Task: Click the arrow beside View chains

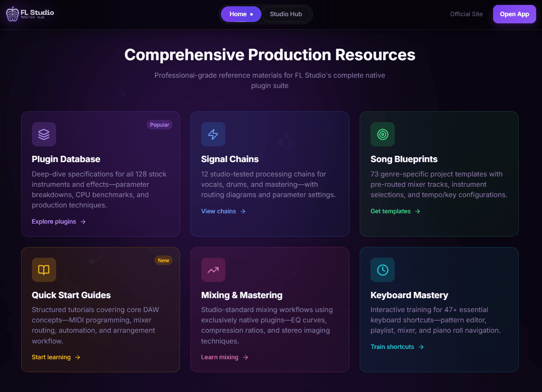Action: 243,211
